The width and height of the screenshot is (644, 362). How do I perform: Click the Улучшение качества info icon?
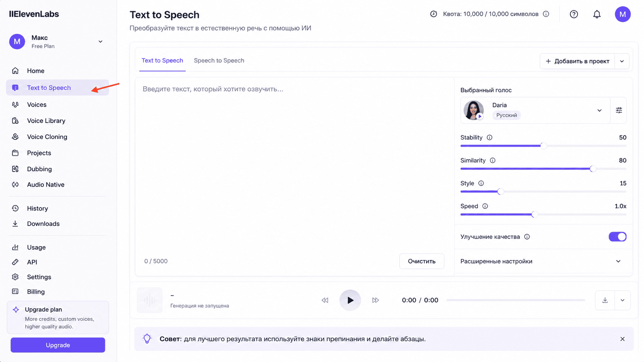point(527,237)
